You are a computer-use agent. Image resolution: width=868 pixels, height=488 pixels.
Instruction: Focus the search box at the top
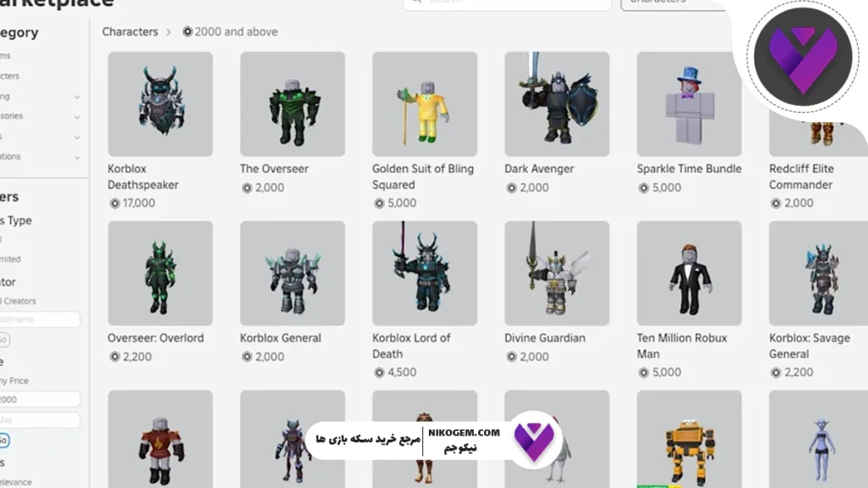507,3
